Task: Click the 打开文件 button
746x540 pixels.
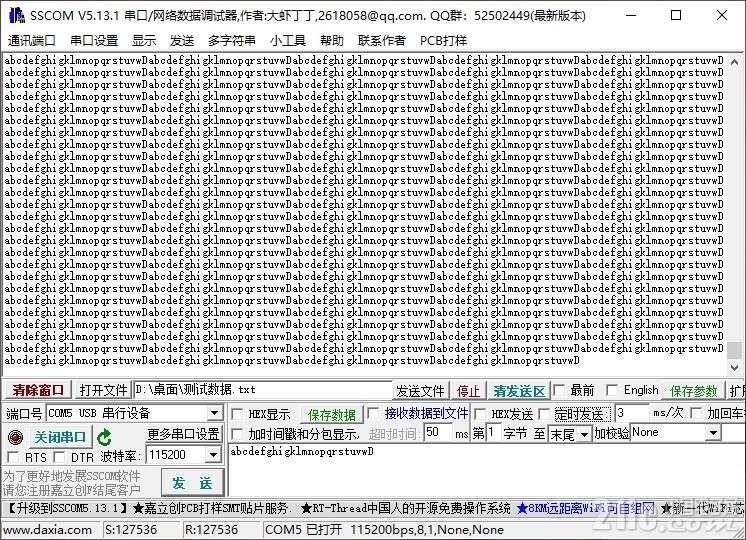Action: pyautogui.click(x=103, y=391)
